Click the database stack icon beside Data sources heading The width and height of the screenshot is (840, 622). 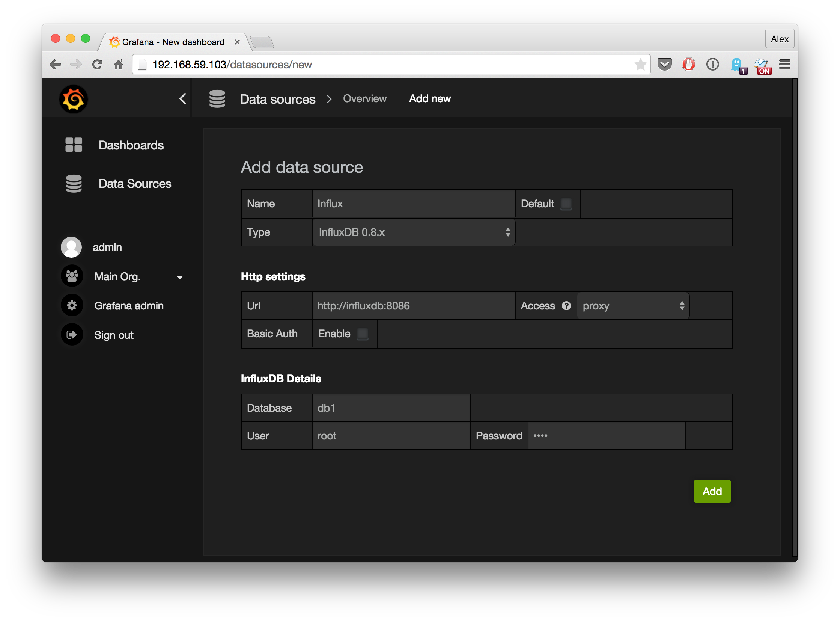(x=217, y=99)
